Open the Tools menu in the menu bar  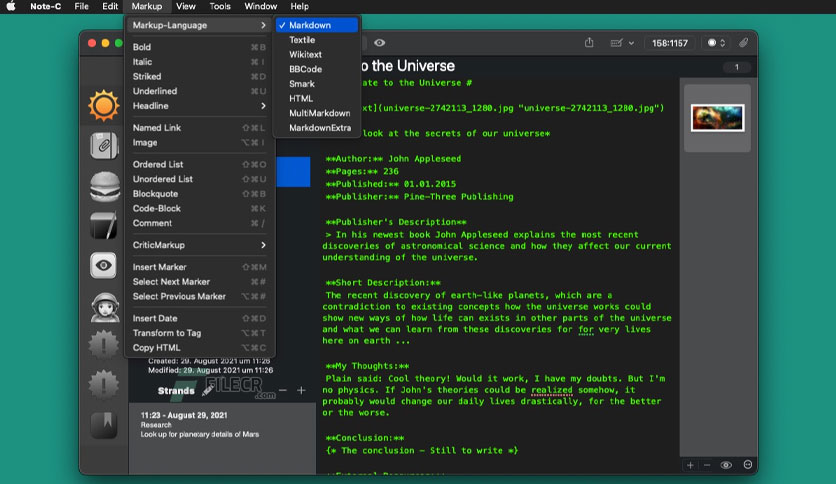coord(220,6)
